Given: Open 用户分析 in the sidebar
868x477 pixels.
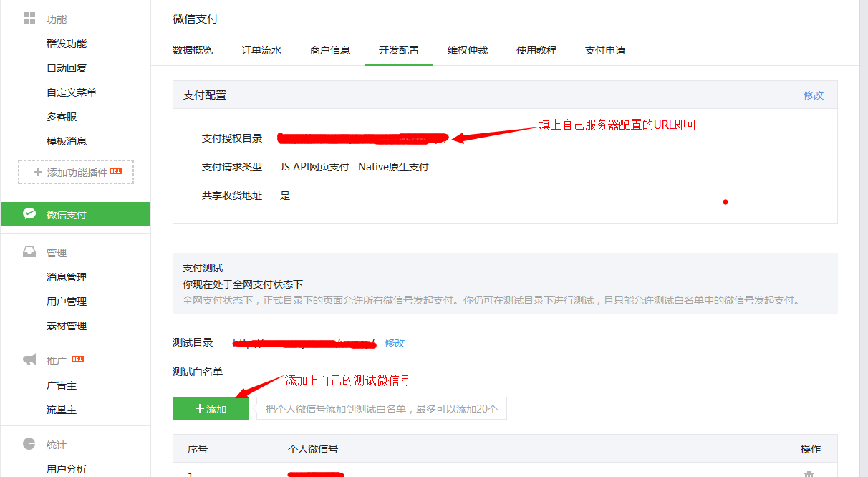Looking at the screenshot, I should [x=67, y=469].
